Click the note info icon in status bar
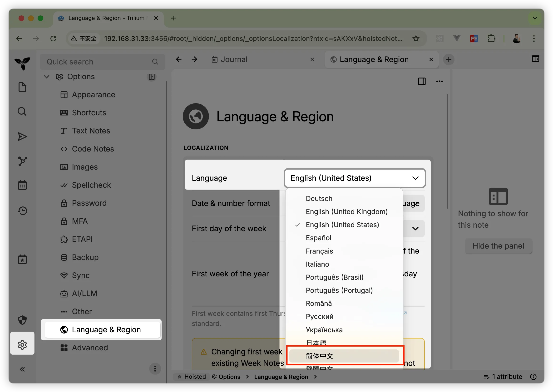The height and width of the screenshot is (392, 553). pos(533,377)
